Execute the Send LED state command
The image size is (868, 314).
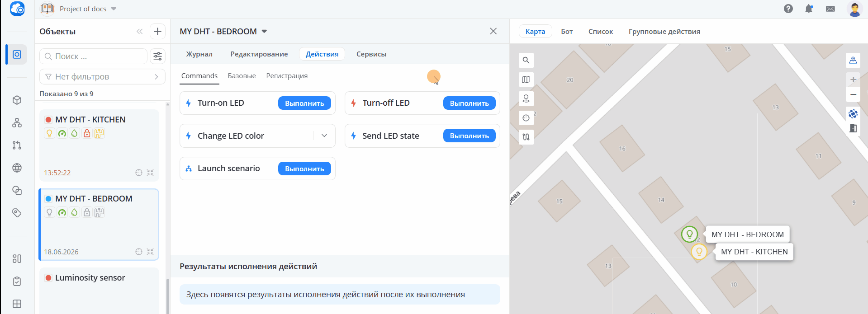click(470, 136)
